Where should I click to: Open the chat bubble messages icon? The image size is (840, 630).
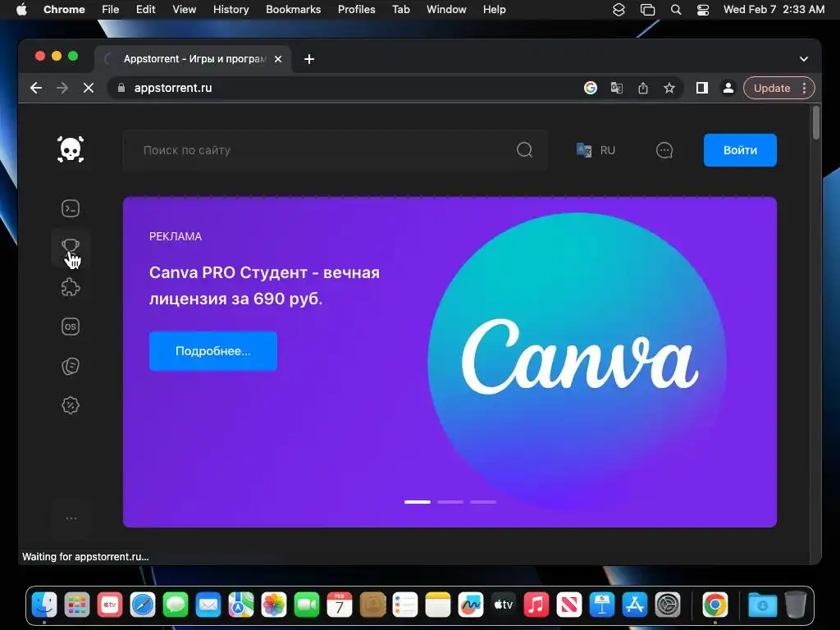pyautogui.click(x=664, y=150)
